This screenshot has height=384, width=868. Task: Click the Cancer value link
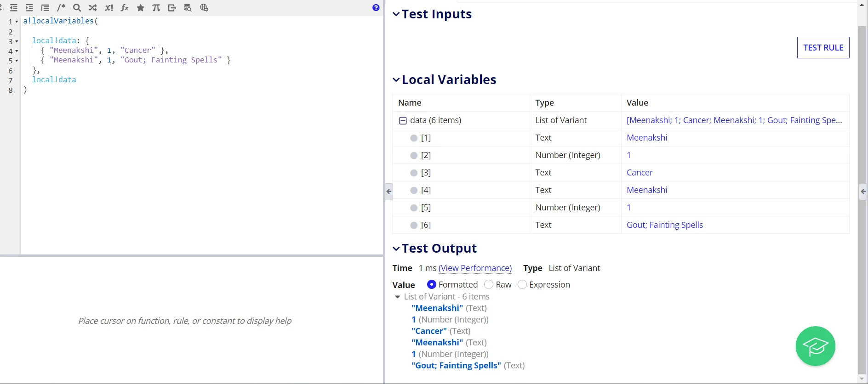[640, 172]
